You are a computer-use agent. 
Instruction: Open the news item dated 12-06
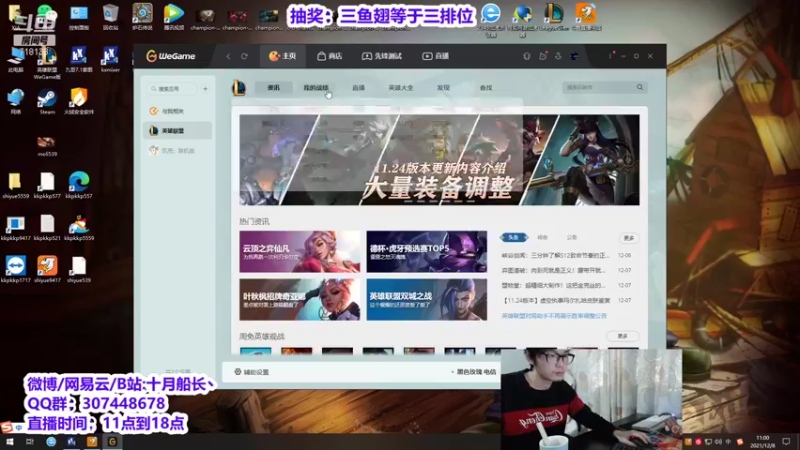coord(566,255)
